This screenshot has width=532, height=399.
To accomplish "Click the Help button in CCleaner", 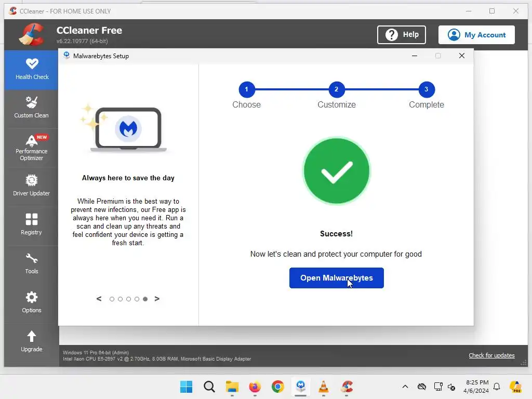I will point(402,35).
